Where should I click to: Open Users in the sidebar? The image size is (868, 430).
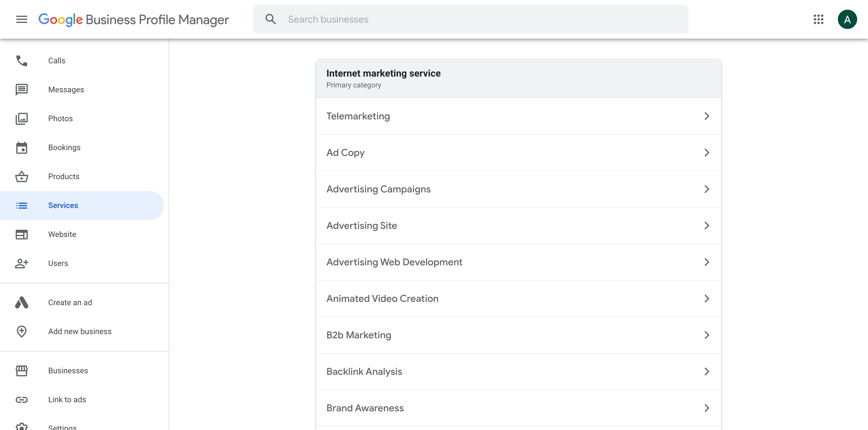pos(58,263)
